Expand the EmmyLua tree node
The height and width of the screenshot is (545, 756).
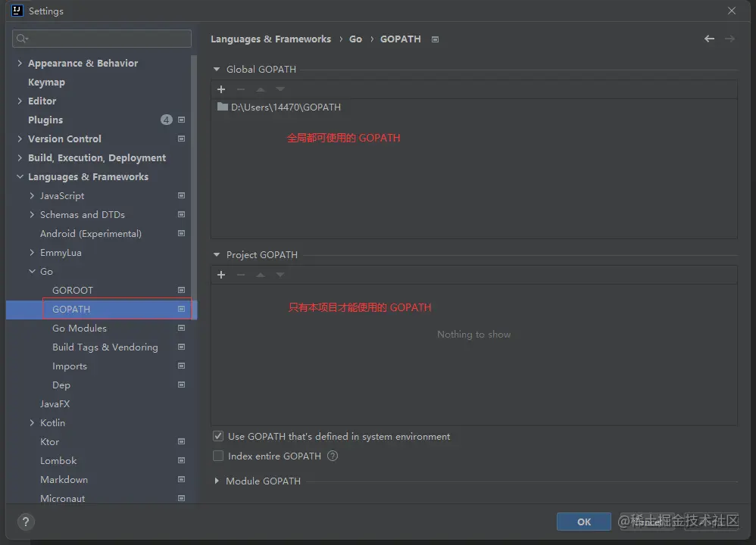click(32, 253)
